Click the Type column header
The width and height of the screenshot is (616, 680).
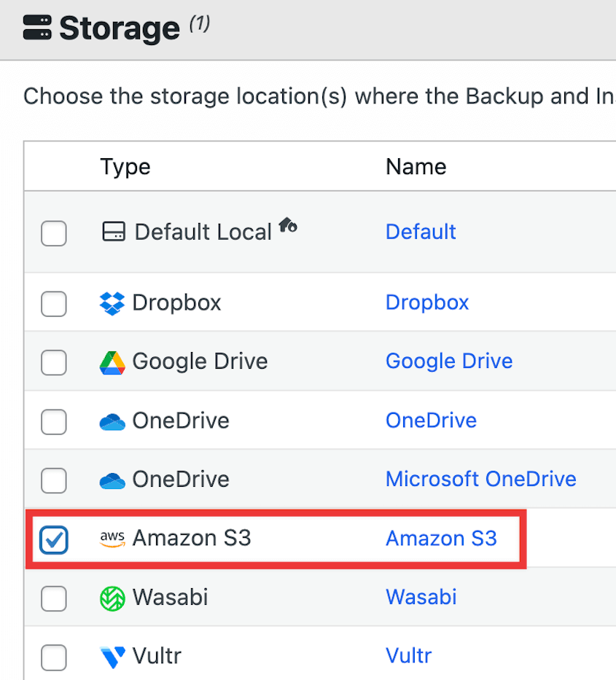pyautogui.click(x=125, y=166)
